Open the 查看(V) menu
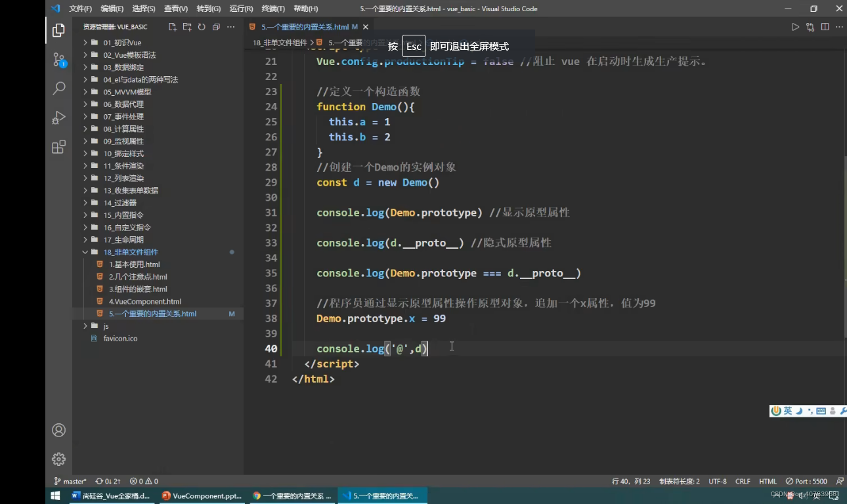This screenshot has width=847, height=504. pos(176,9)
